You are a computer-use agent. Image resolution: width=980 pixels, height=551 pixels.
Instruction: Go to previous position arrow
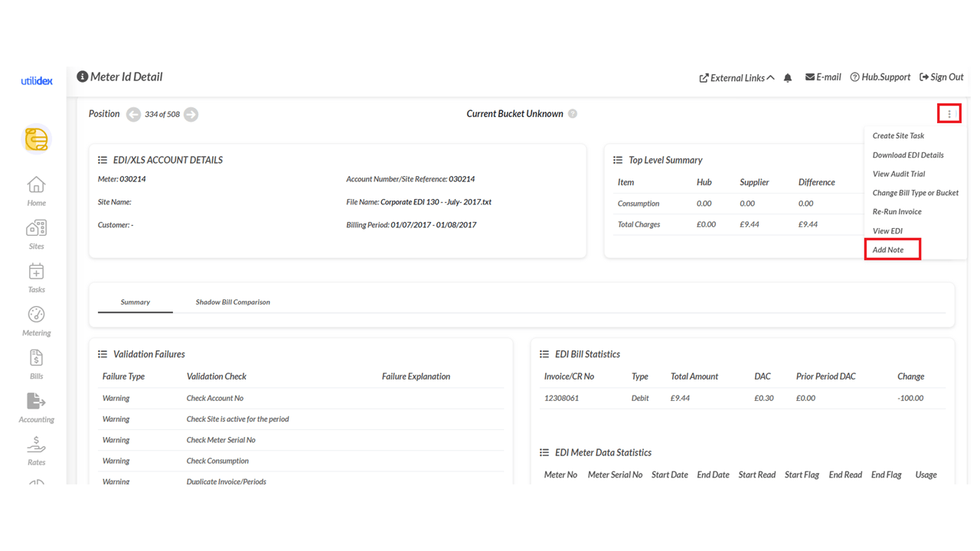click(x=133, y=114)
